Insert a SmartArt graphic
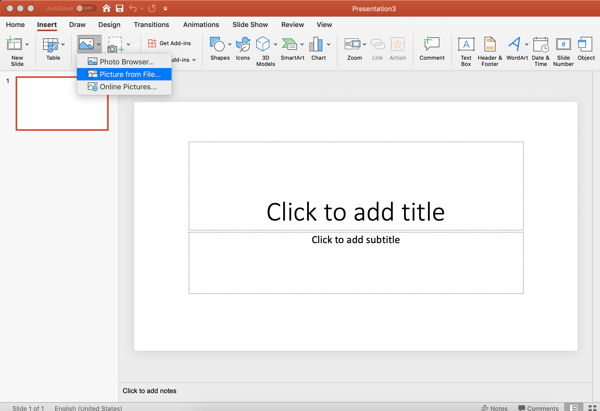The height and width of the screenshot is (411, 600). pos(289,44)
